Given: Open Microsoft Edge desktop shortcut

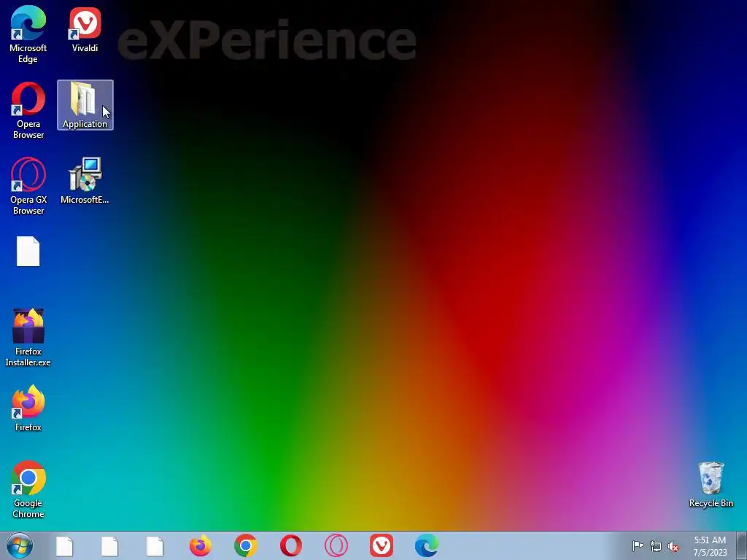Looking at the screenshot, I should pos(28,34).
